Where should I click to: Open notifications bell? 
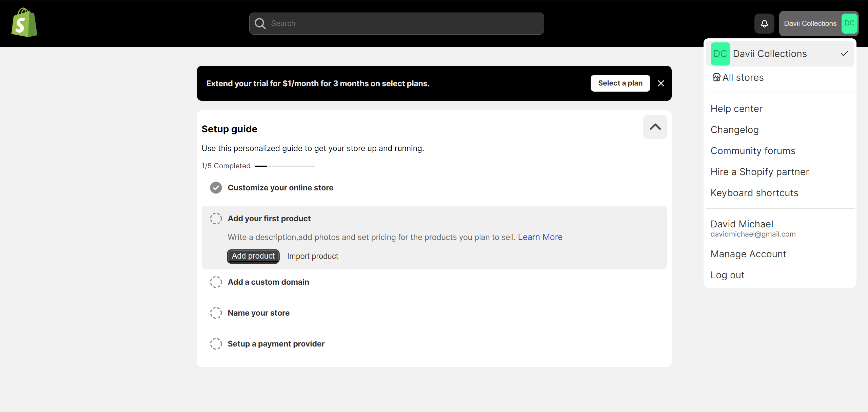(x=764, y=23)
